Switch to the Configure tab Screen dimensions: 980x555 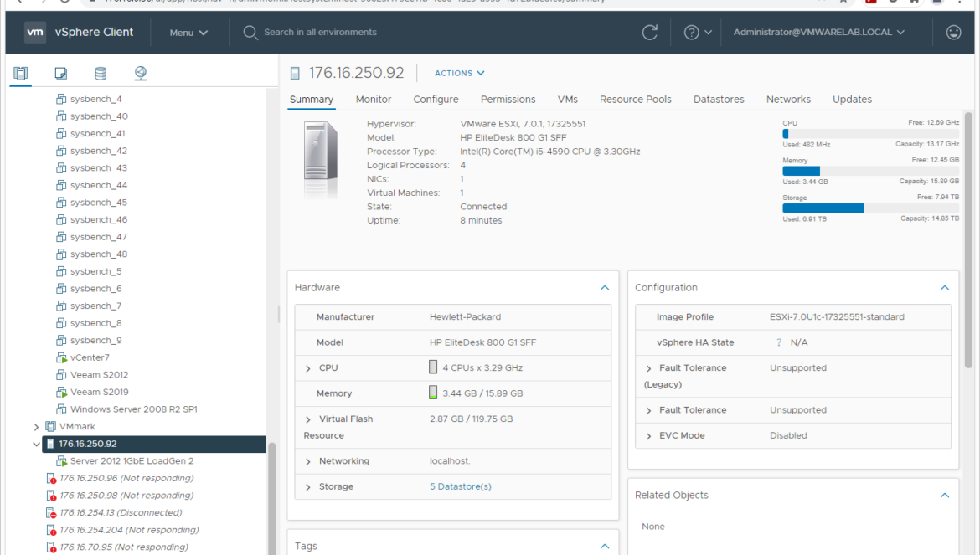click(436, 100)
